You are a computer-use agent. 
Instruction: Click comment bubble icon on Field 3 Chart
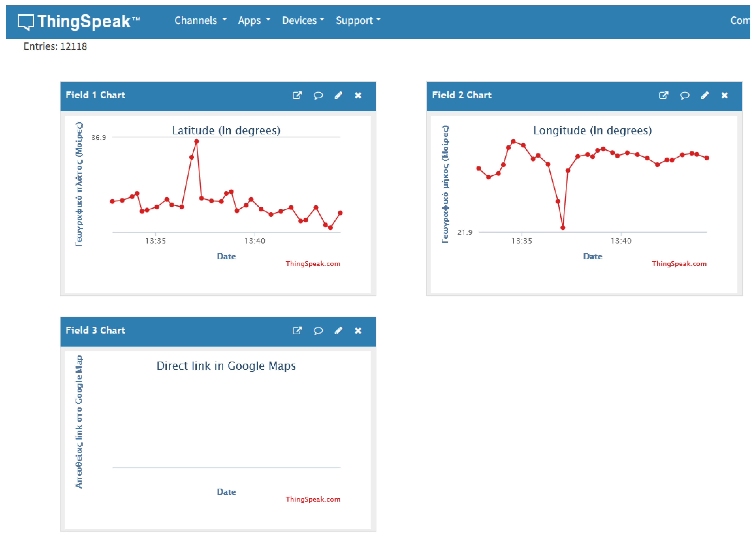tap(318, 331)
